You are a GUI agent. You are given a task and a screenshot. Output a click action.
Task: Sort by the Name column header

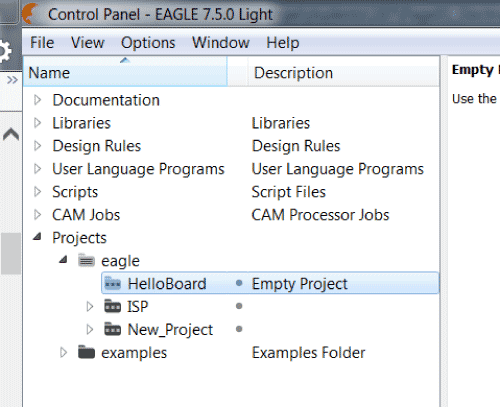[x=125, y=72]
